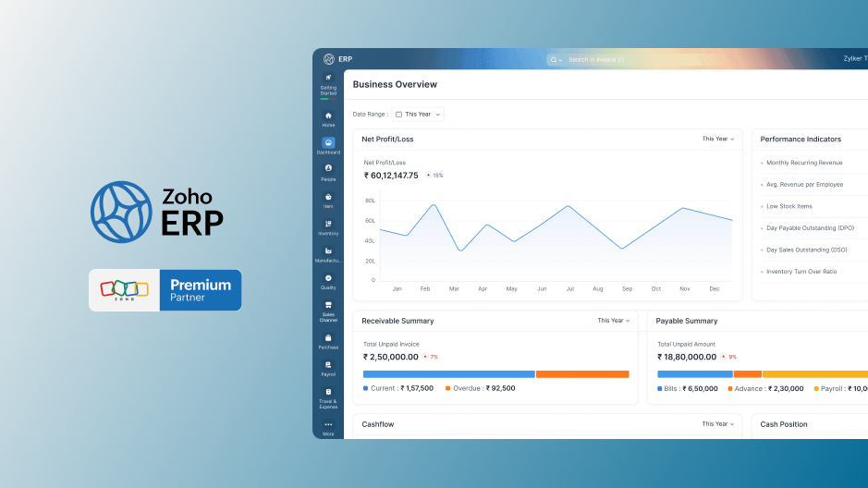Viewport: 868px width, 488px height.
Task: Click the Jul peak on profit chart
Action: point(568,206)
